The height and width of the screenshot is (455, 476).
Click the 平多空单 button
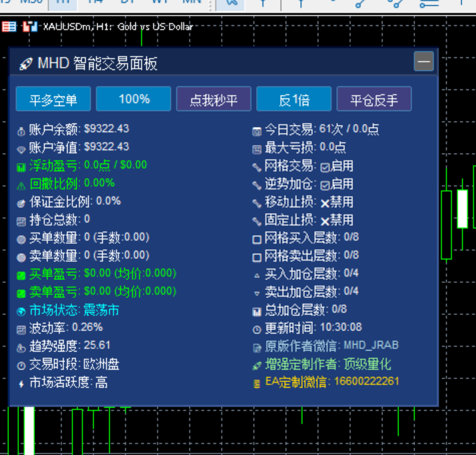point(53,99)
